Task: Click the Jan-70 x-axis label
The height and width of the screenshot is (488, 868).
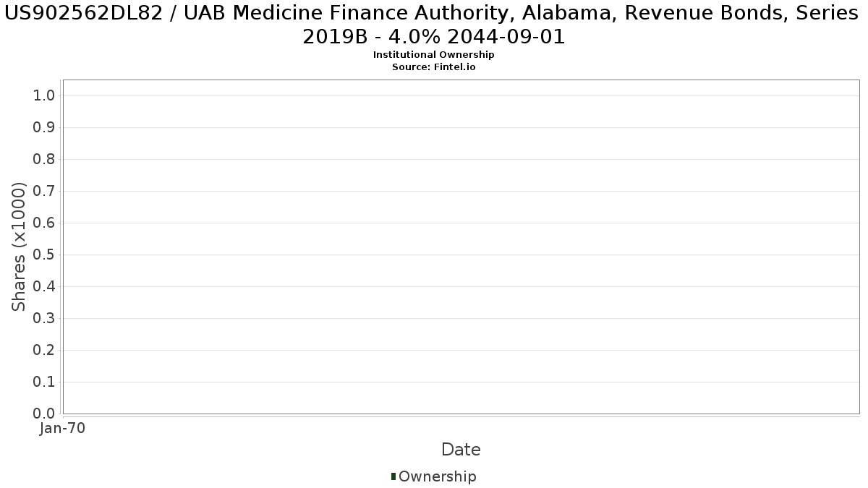Action: (63, 429)
